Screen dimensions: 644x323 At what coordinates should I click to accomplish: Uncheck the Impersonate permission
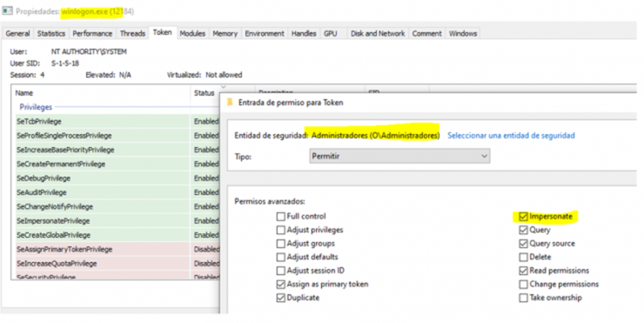pos(523,217)
